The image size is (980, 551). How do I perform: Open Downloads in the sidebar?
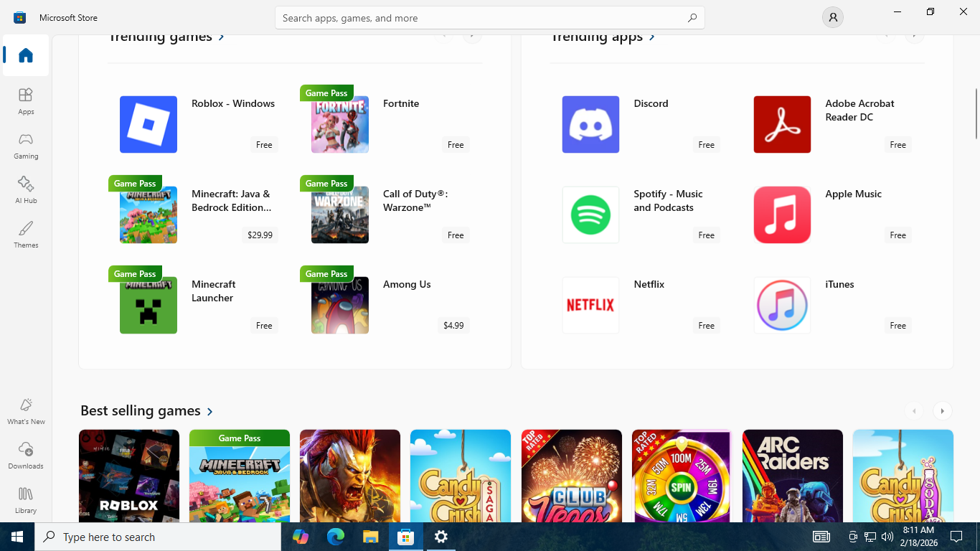tap(26, 456)
